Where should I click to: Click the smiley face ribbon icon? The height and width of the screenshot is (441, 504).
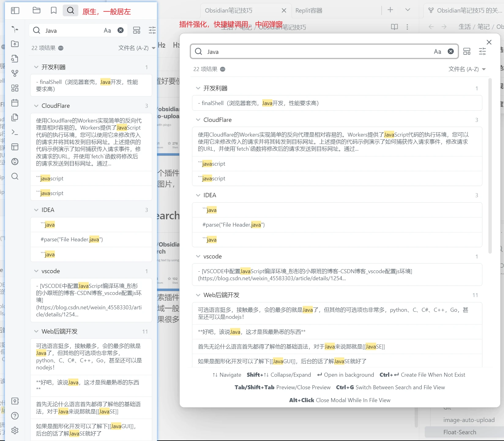(15, 161)
